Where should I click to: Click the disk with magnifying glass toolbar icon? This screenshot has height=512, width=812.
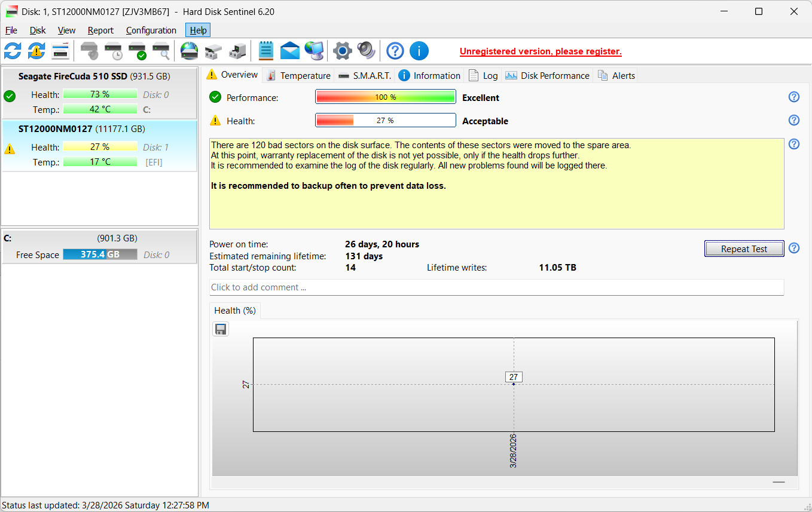tap(161, 51)
